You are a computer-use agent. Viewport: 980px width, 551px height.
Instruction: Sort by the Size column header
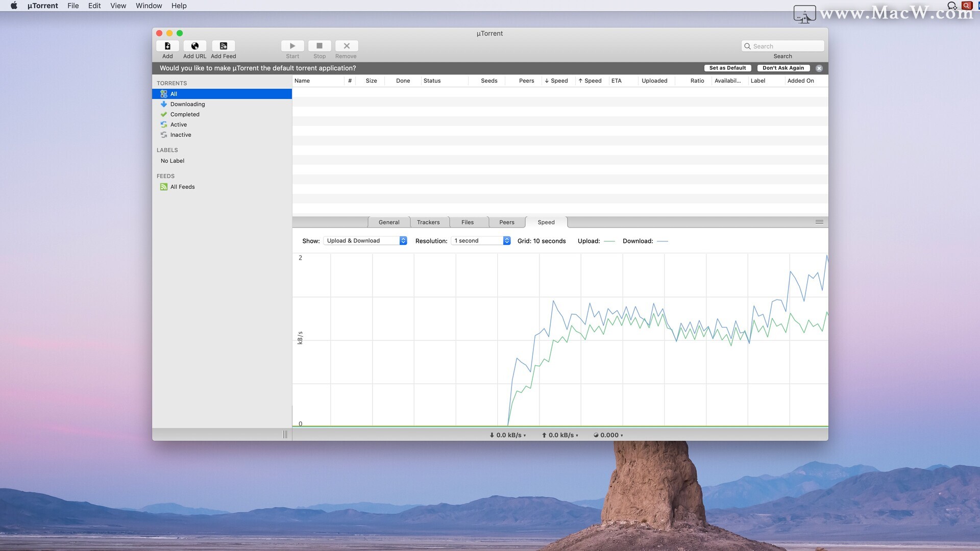pyautogui.click(x=371, y=81)
